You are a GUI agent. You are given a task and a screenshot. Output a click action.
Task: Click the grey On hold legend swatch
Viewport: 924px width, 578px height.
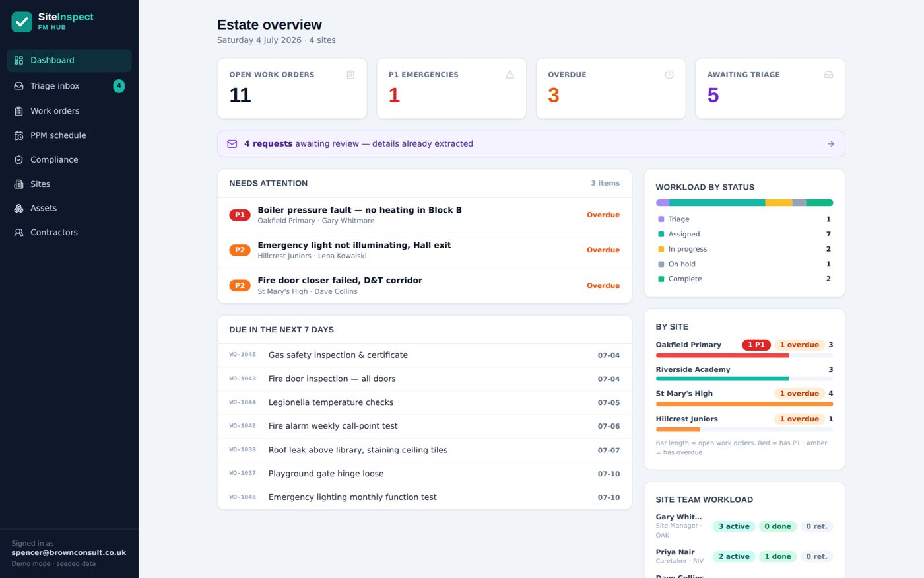click(x=661, y=264)
